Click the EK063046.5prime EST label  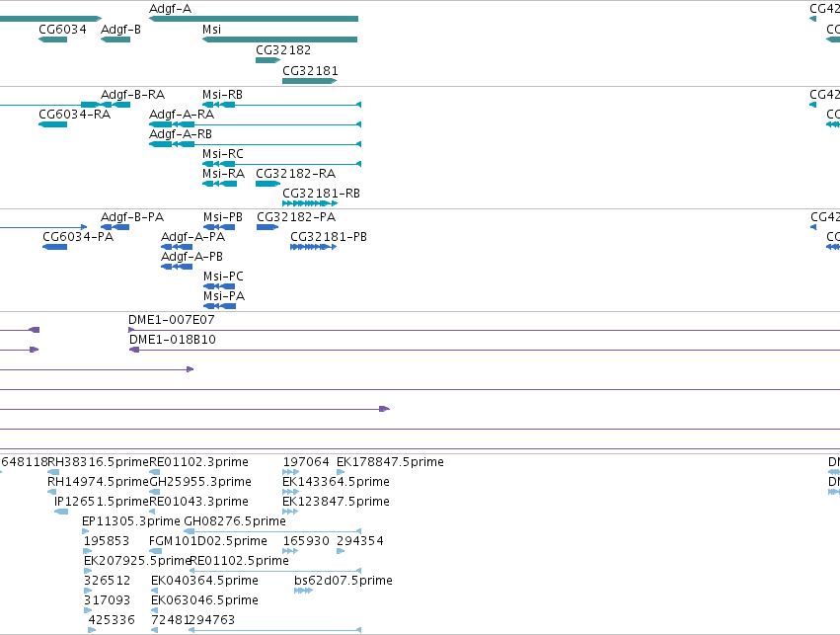pyautogui.click(x=204, y=600)
